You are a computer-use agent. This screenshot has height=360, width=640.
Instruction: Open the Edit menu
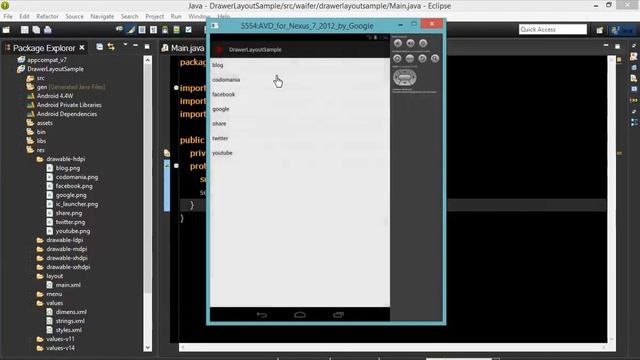[x=24, y=16]
